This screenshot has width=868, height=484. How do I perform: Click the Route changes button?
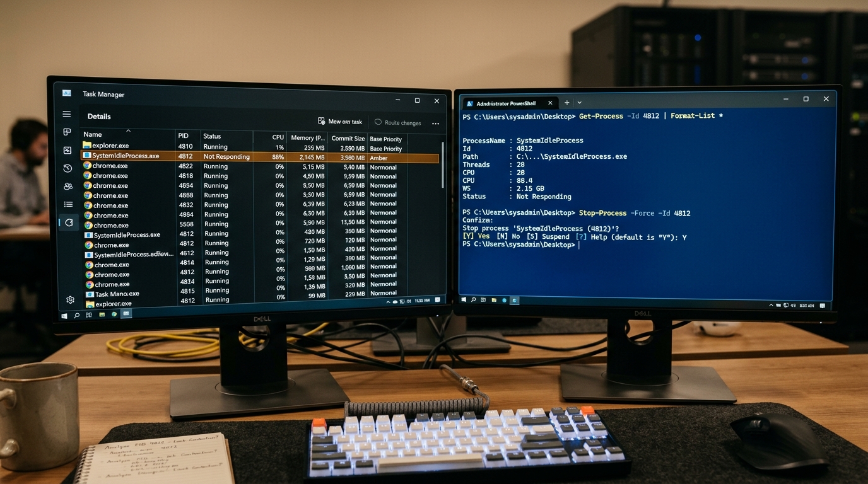coord(398,123)
